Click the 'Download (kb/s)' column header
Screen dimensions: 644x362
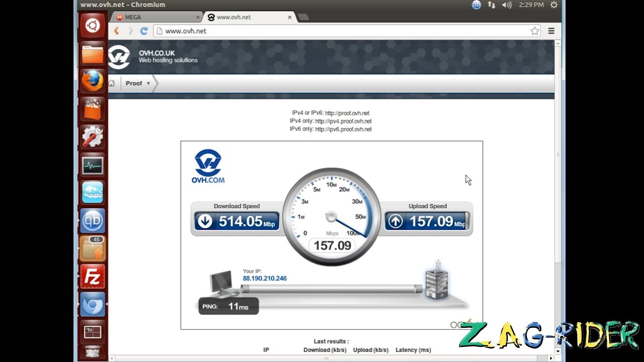tap(325, 350)
